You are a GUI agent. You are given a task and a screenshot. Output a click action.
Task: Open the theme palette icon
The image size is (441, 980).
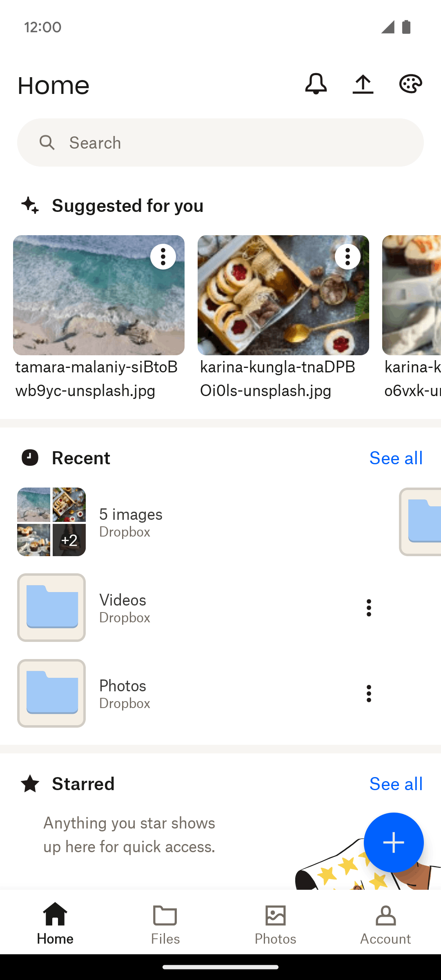(410, 84)
